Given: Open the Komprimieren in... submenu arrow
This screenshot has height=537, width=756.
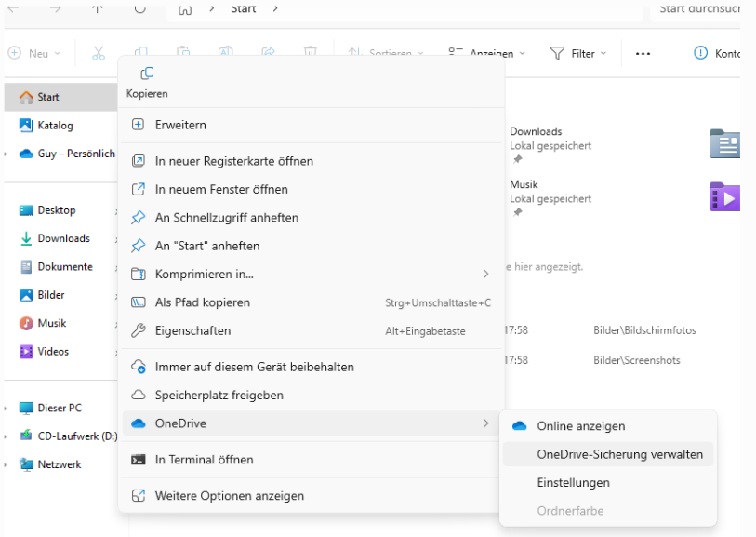Looking at the screenshot, I should [486, 274].
